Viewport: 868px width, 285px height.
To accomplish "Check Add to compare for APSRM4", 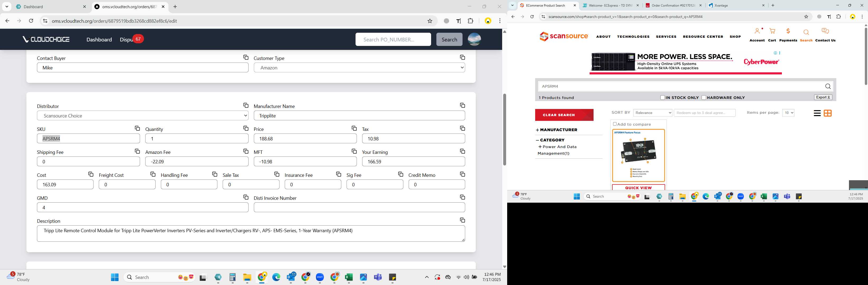I will (615, 124).
